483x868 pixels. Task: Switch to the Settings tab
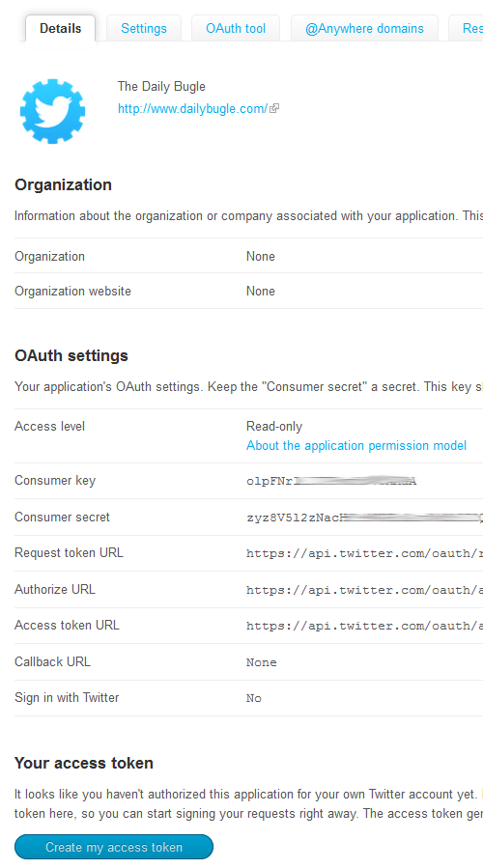click(144, 28)
